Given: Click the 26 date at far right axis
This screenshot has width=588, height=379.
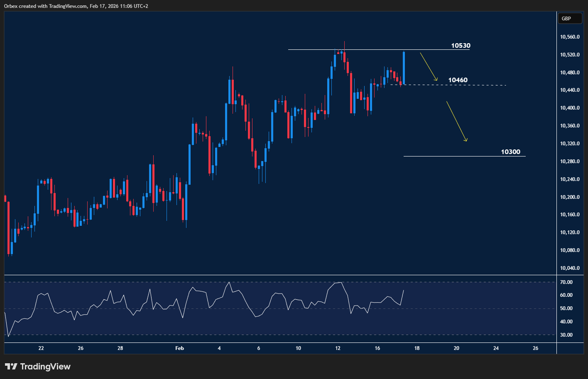Looking at the screenshot, I should click(535, 348).
